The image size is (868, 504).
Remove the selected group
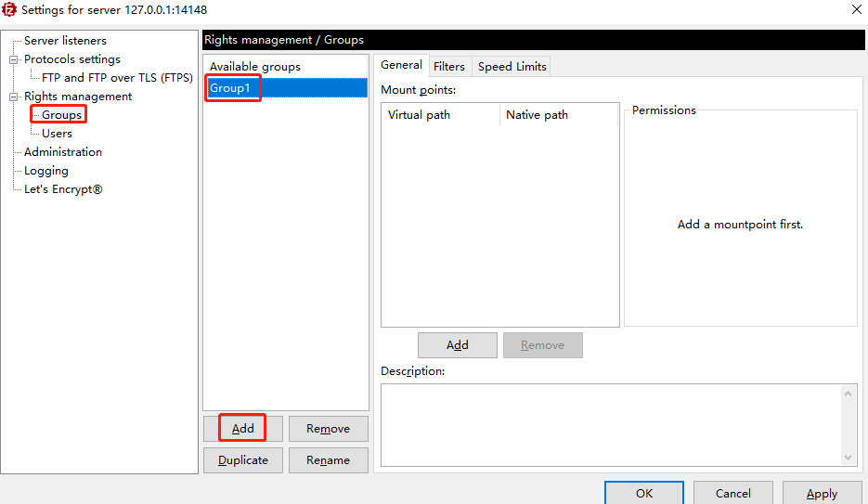(329, 429)
